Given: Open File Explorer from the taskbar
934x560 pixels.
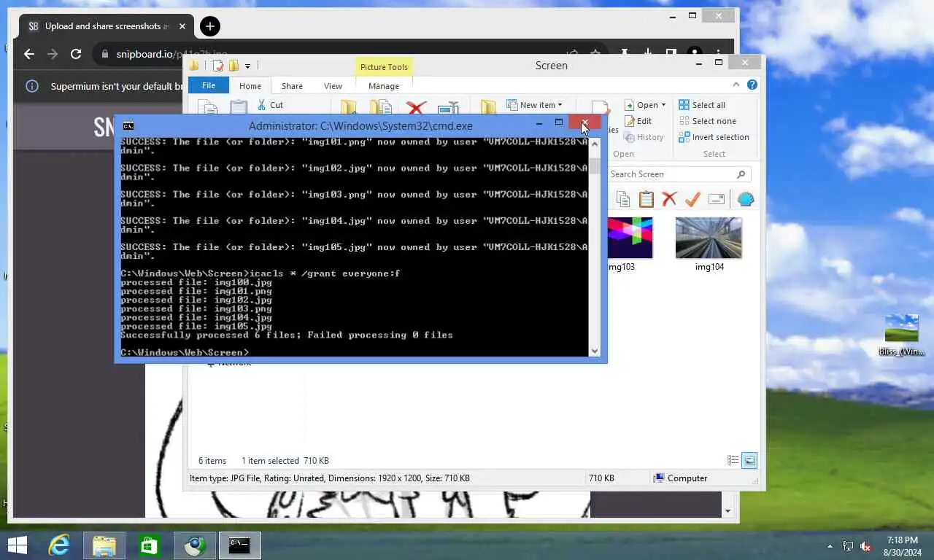Looking at the screenshot, I should pyautogui.click(x=104, y=545).
